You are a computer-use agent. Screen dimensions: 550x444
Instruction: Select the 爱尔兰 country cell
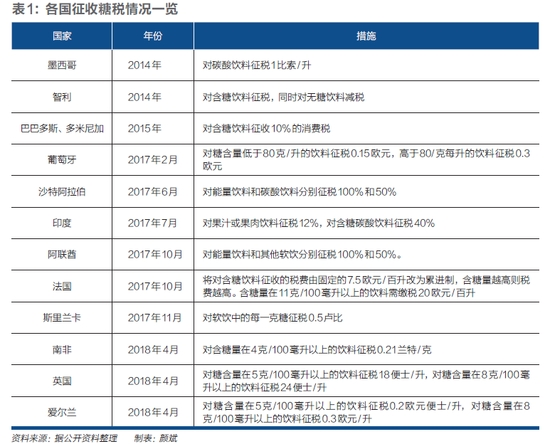coord(62,412)
